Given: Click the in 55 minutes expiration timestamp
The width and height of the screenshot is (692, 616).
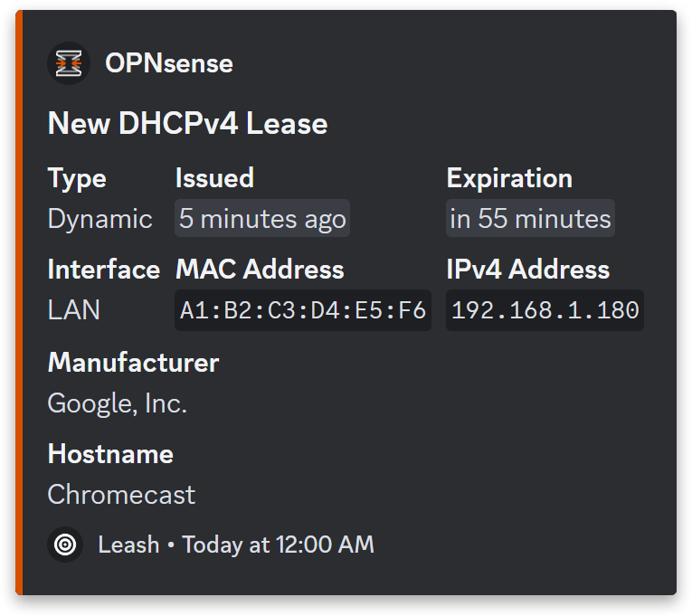Looking at the screenshot, I should click(530, 218).
